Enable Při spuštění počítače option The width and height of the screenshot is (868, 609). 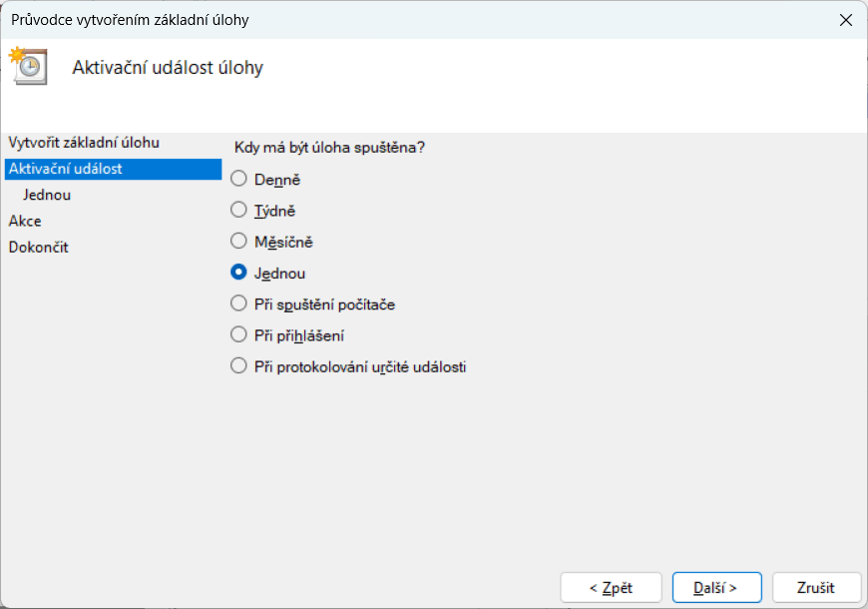tap(238, 304)
